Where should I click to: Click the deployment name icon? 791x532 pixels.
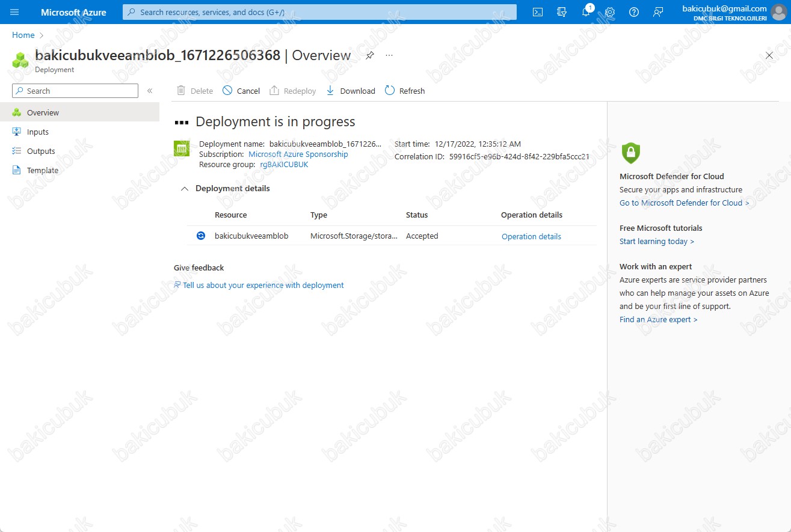click(182, 148)
